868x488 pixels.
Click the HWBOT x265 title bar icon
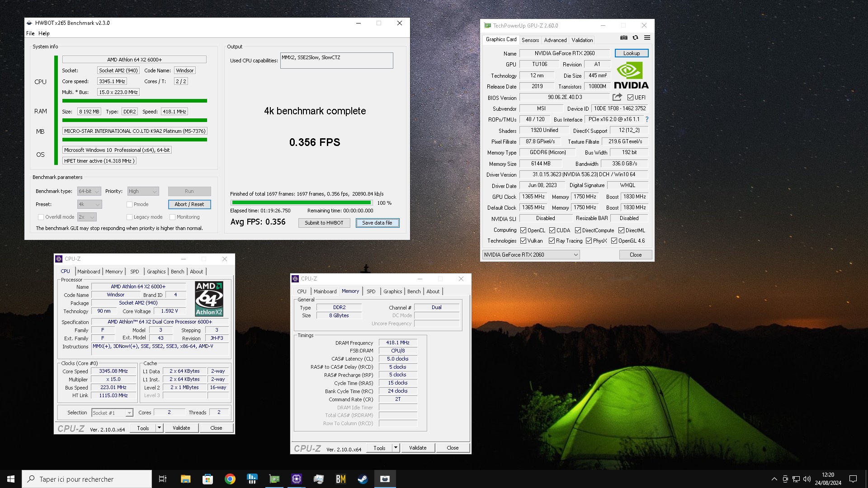click(x=29, y=23)
